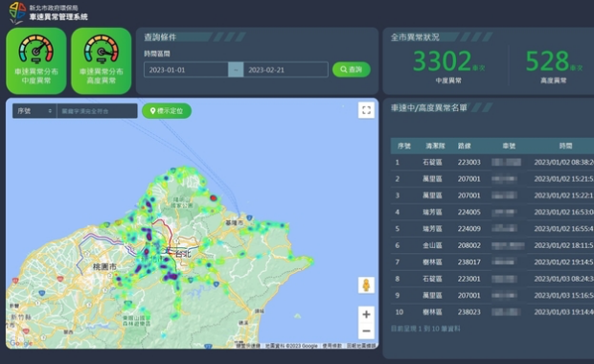594x364 pixels.
Task: Open the high anomaly speed distribution tile
Action: (102, 60)
